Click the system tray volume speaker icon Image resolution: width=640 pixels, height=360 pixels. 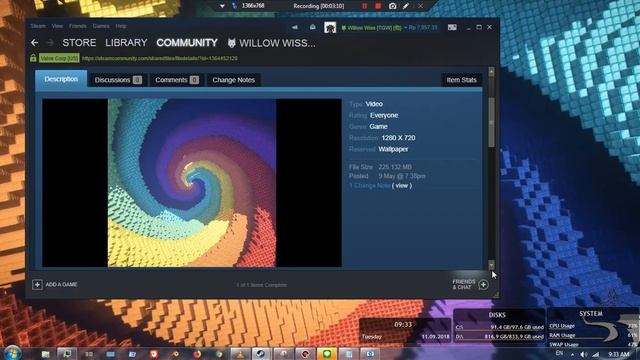tap(584, 354)
